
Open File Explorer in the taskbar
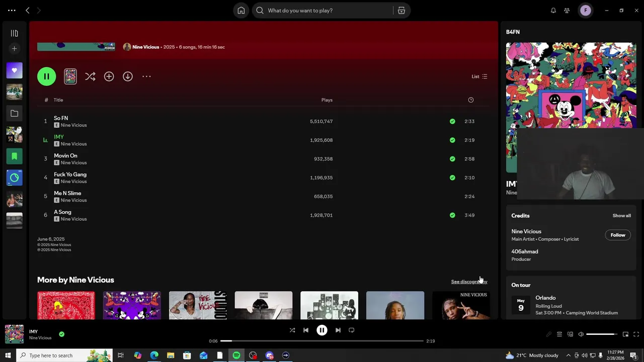(171, 355)
